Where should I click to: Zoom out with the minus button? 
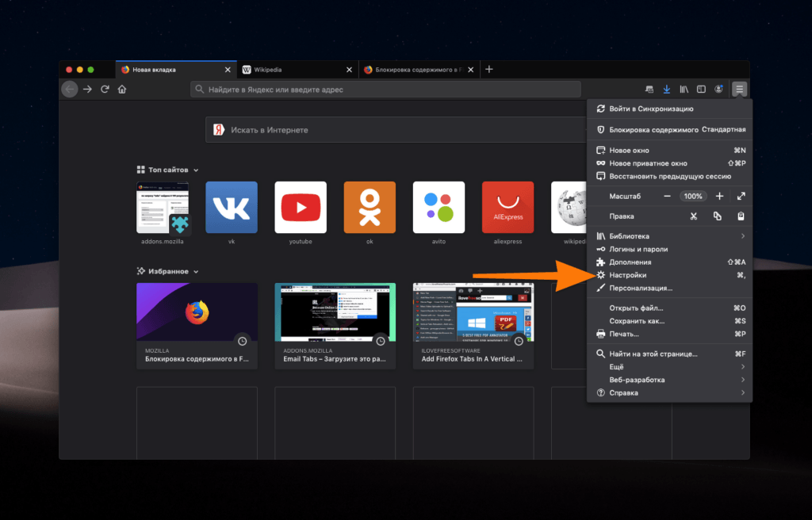pyautogui.click(x=667, y=196)
